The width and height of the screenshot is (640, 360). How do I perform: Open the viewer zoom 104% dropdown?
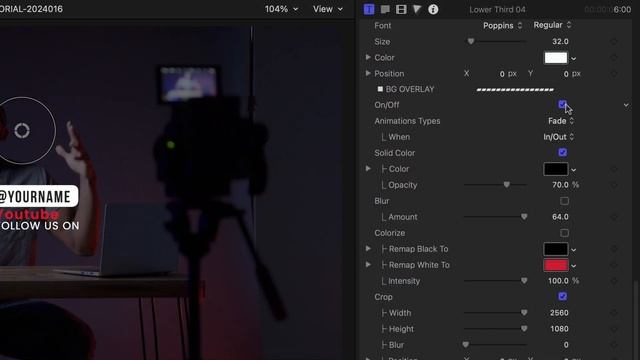pos(281,9)
